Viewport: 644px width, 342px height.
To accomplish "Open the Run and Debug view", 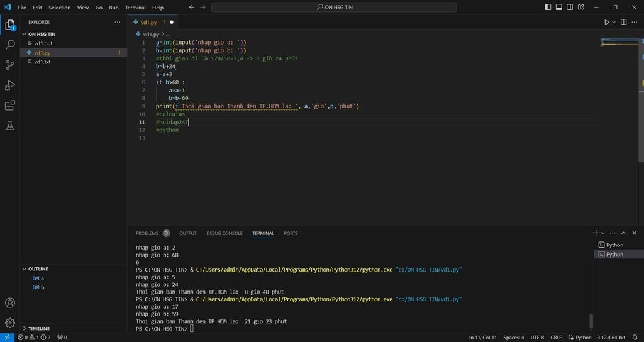I will [x=10, y=85].
